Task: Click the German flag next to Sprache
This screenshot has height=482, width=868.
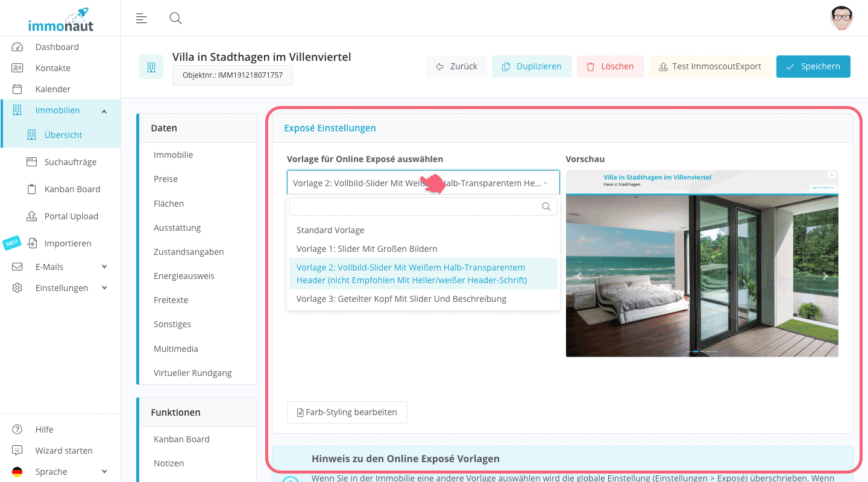Action: click(x=17, y=471)
